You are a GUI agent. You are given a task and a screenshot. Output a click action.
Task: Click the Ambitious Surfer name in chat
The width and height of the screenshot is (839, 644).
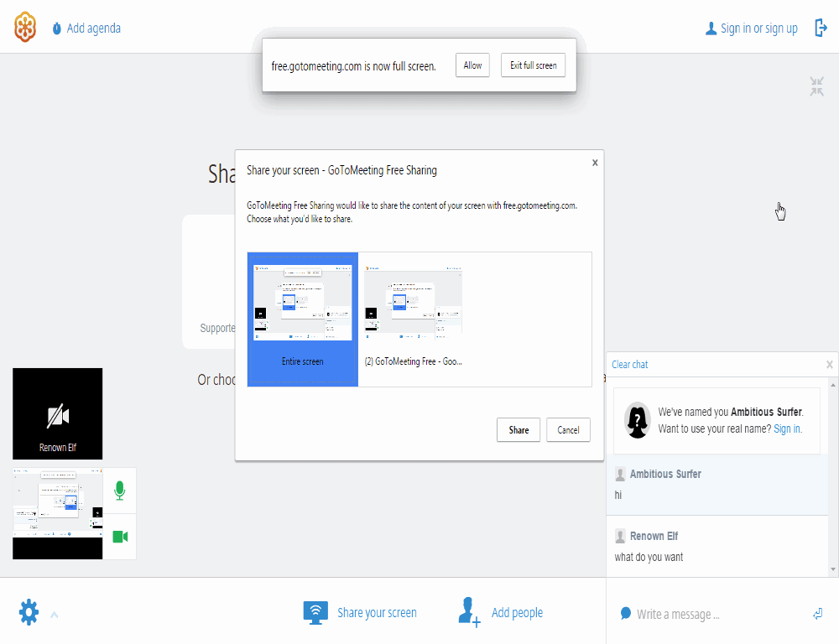pos(665,474)
